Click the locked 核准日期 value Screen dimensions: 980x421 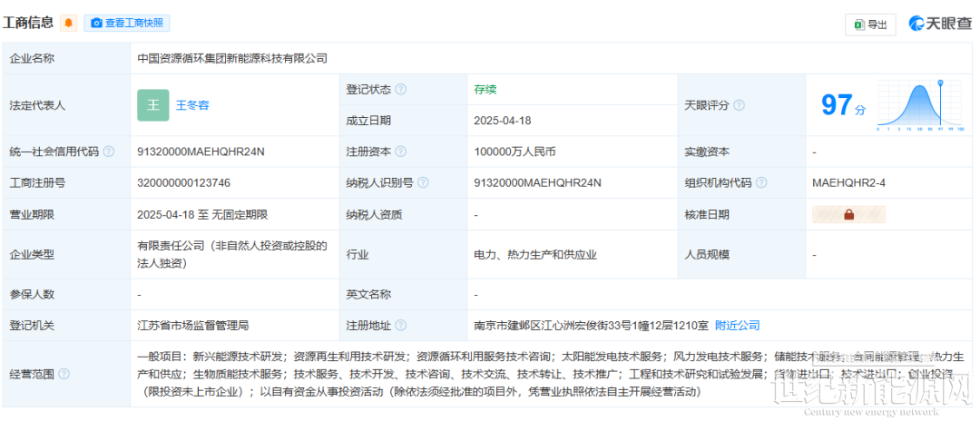[848, 214]
